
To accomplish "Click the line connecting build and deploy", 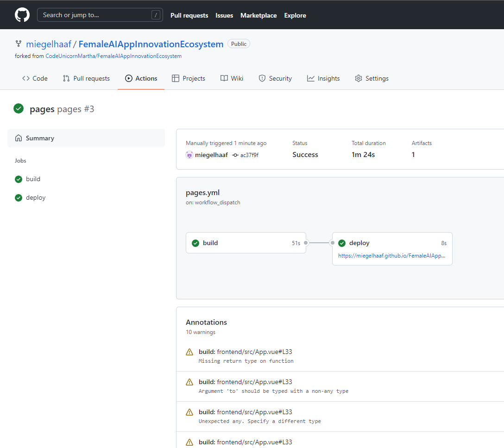I will point(319,242).
